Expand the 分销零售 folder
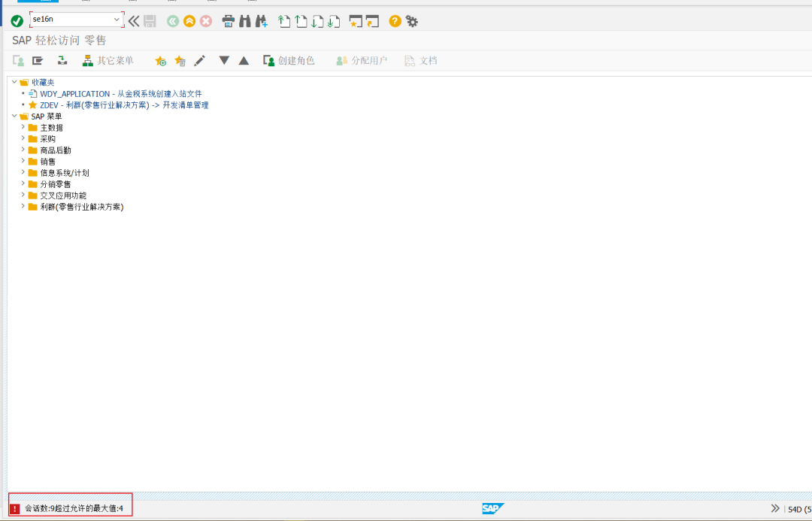 [x=23, y=183]
